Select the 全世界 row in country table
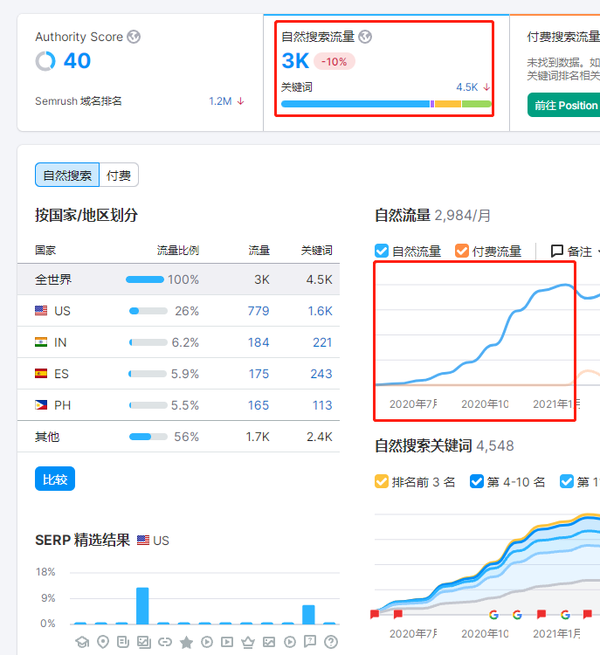 coord(178,279)
